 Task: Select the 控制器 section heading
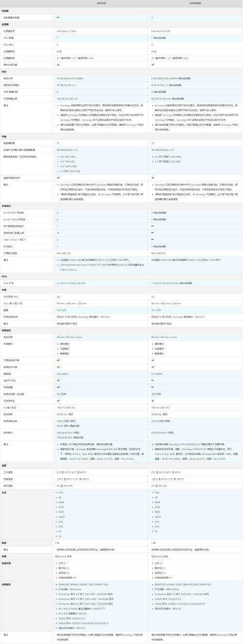[5, 10]
